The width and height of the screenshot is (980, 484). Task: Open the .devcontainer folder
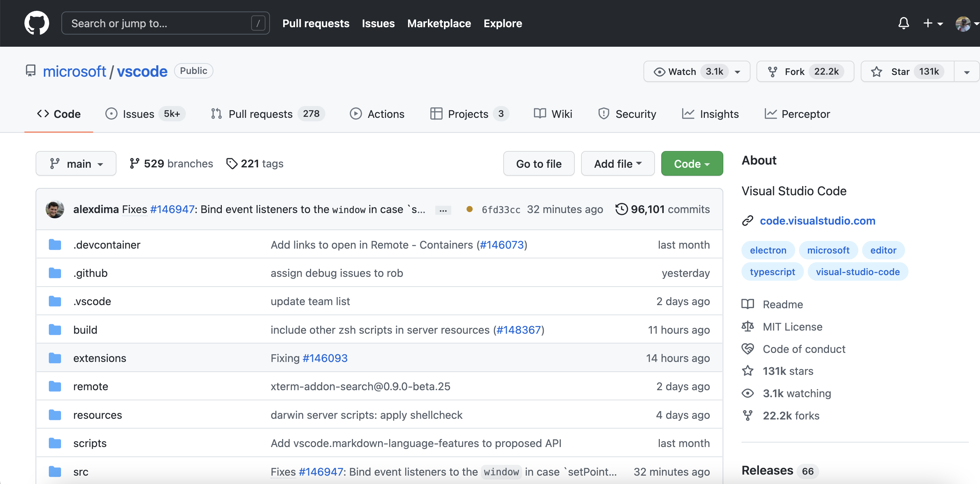[x=106, y=245]
